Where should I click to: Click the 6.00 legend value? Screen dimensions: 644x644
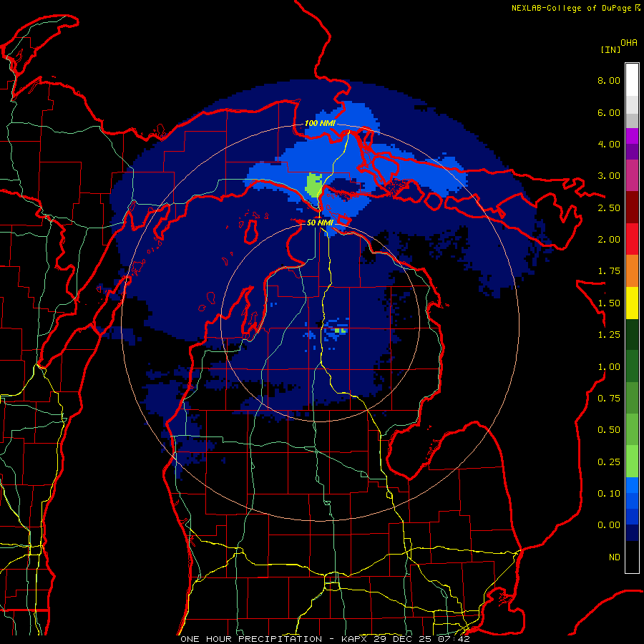609,112
